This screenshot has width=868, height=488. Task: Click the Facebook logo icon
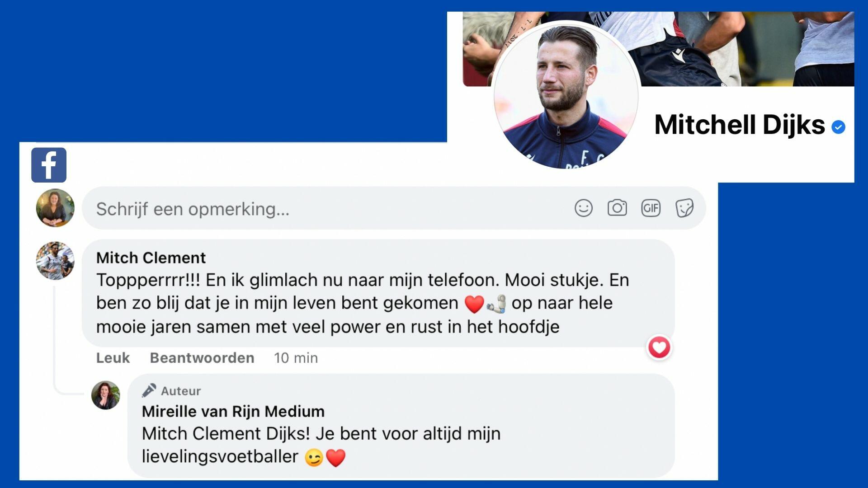[x=49, y=165]
